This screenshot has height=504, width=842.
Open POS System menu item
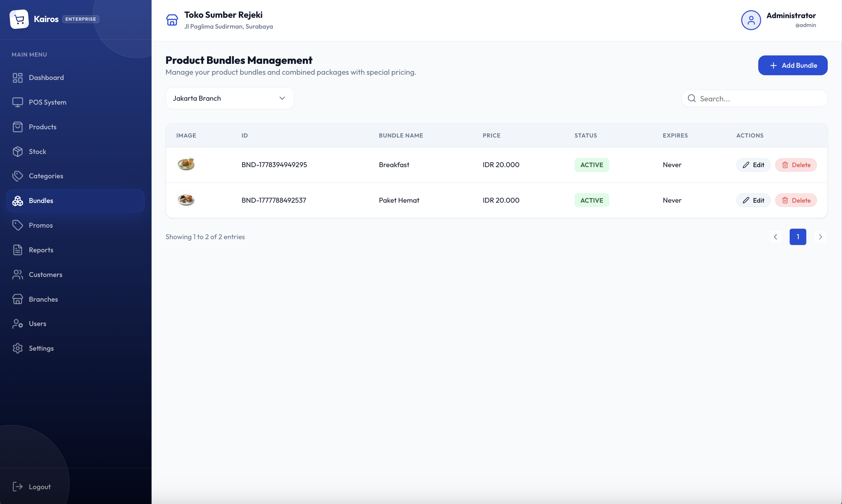pos(75,102)
